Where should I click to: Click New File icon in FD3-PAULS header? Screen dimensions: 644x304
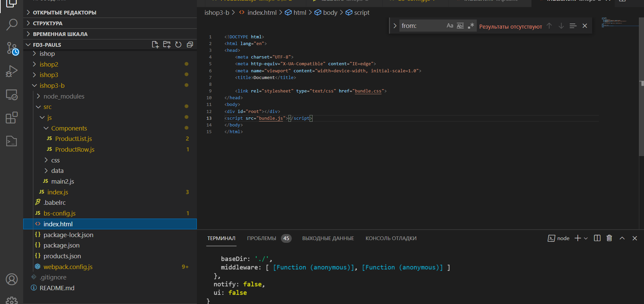click(x=155, y=45)
